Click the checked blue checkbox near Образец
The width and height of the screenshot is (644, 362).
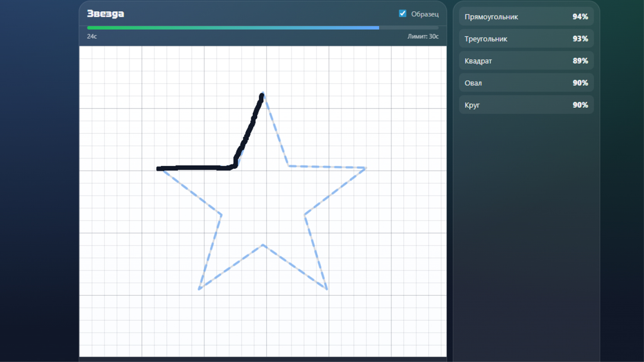click(x=403, y=13)
